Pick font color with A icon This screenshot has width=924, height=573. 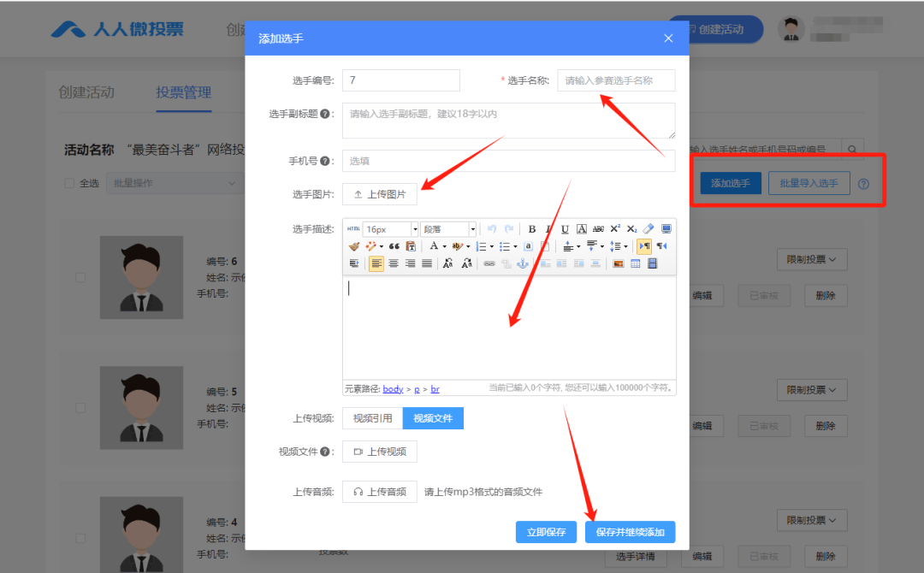[x=434, y=246]
